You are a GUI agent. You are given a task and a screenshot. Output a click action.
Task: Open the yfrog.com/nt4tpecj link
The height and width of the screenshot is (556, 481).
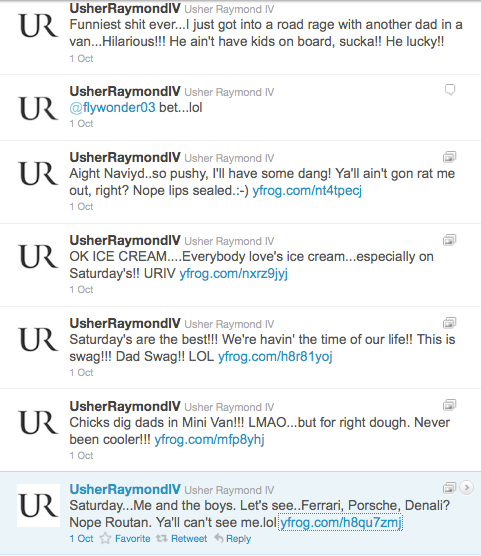[x=307, y=190]
